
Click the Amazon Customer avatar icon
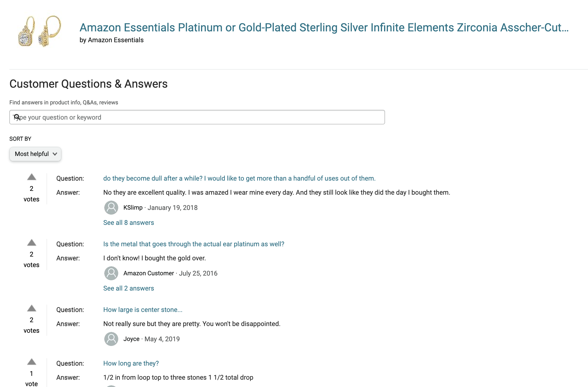click(x=111, y=273)
